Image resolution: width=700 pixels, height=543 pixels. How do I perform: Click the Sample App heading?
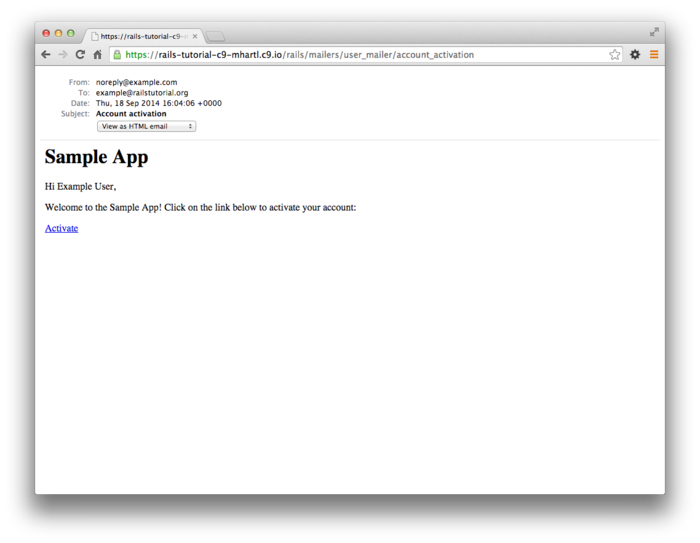(x=96, y=157)
